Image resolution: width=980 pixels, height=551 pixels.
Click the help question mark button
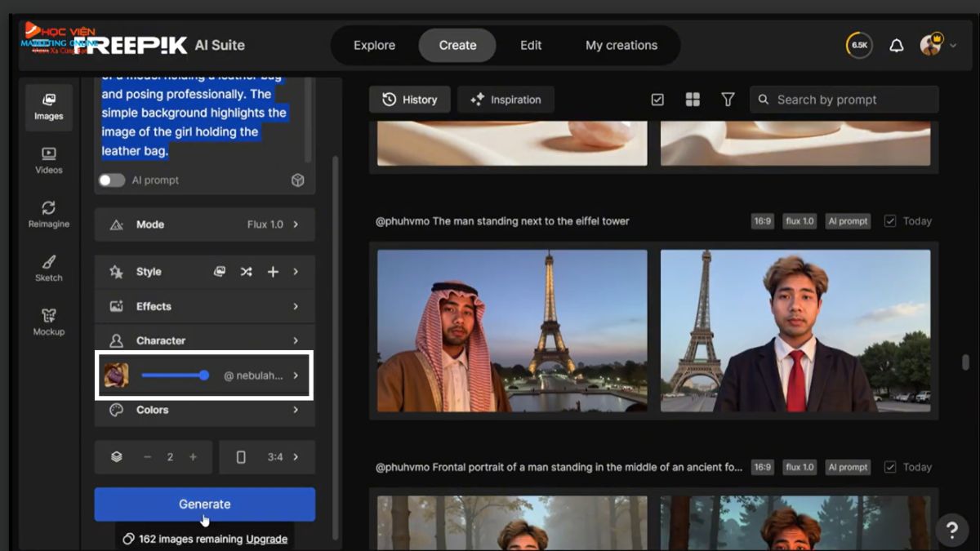click(x=951, y=530)
